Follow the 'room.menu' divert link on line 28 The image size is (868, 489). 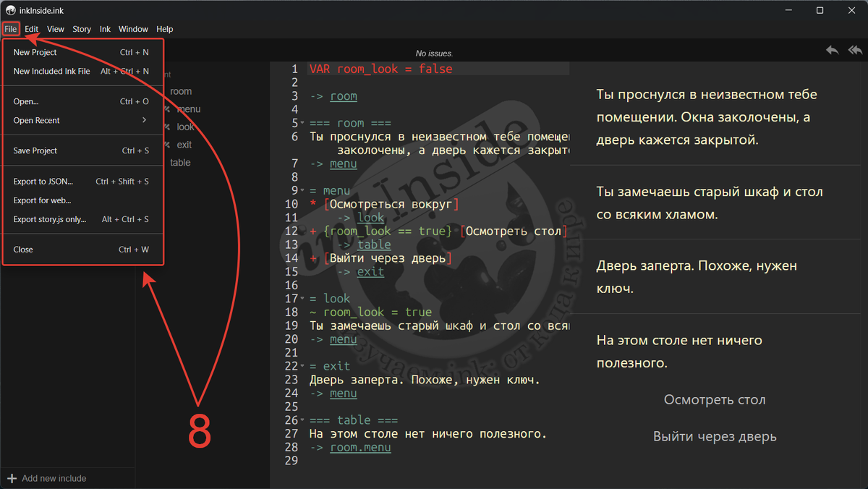[x=360, y=447]
